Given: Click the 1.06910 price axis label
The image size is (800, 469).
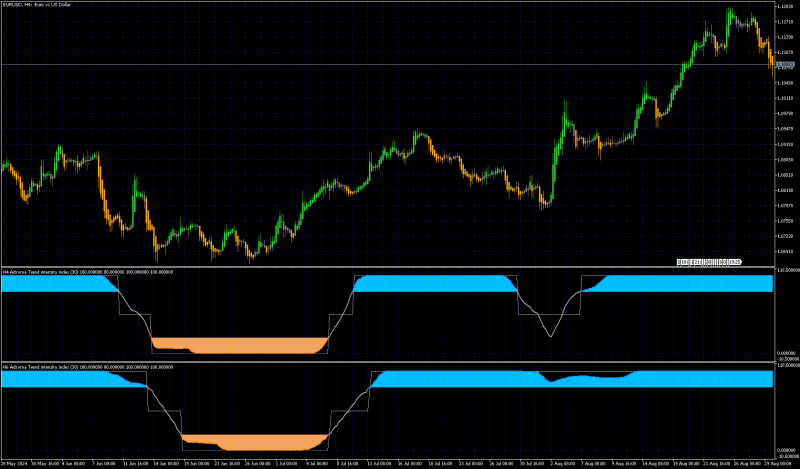Looking at the screenshot, I should click(x=785, y=251).
